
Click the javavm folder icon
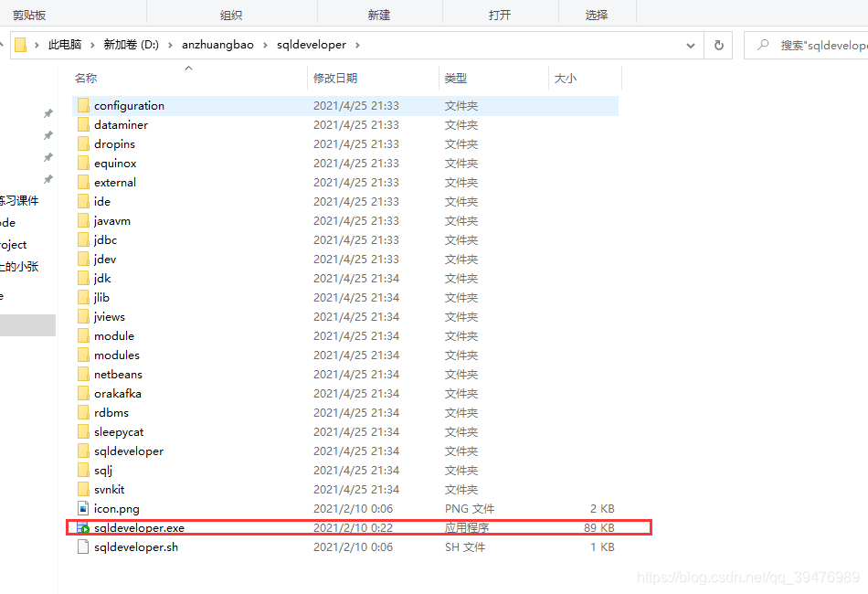(x=83, y=220)
